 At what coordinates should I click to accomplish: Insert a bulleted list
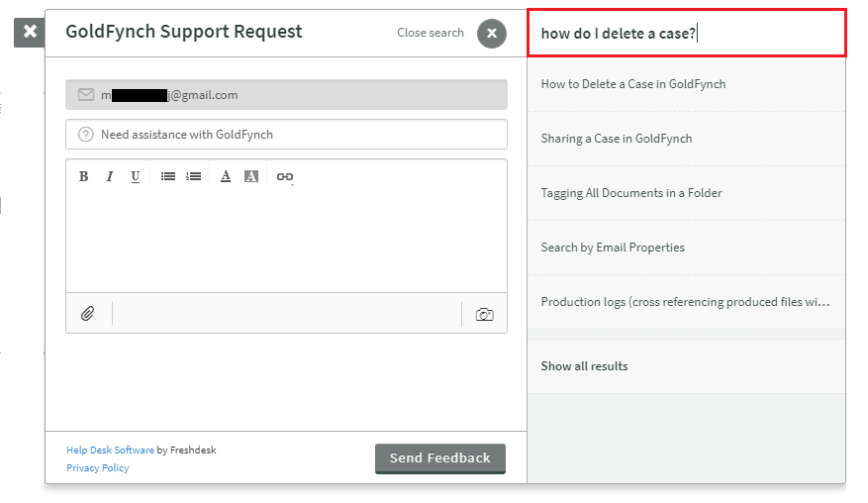pyautogui.click(x=167, y=176)
